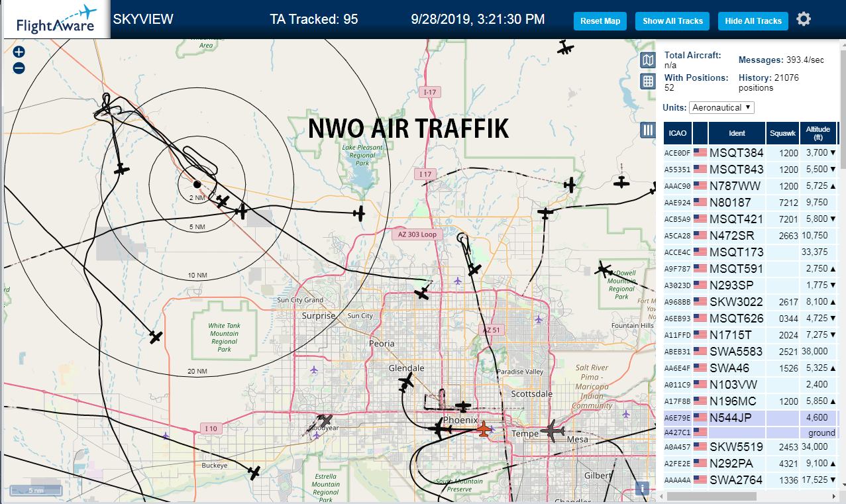The height and width of the screenshot is (504, 846).
Task: Select the orange aircraft near Phoenix
Action: point(484,429)
